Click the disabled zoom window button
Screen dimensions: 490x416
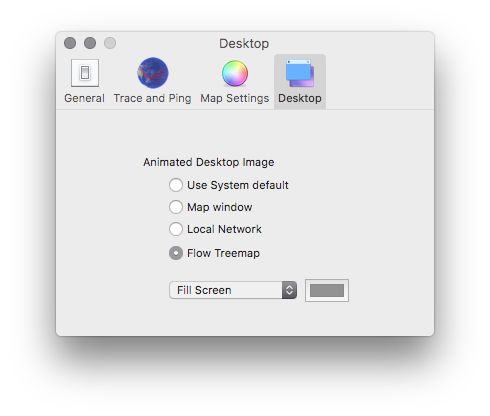tap(110, 43)
